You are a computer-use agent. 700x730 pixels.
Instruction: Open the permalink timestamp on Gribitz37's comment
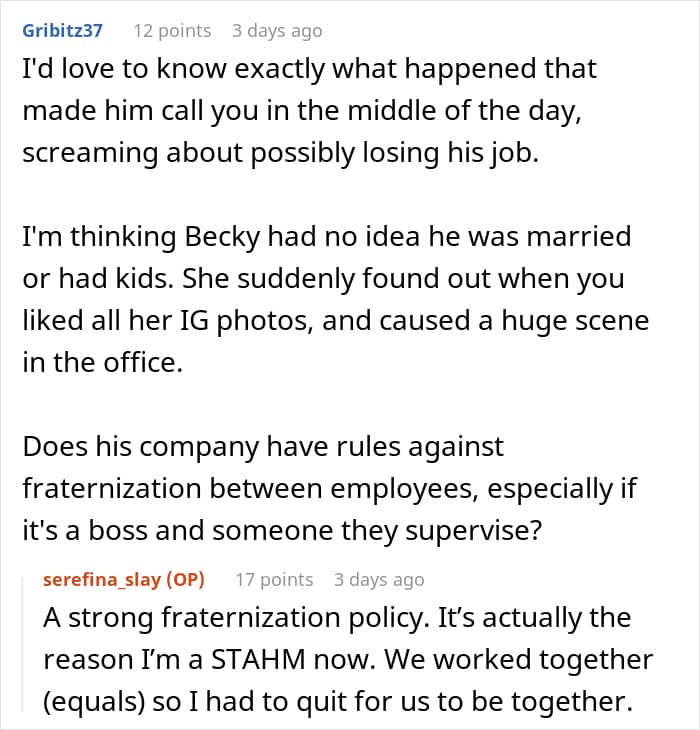pos(277,30)
